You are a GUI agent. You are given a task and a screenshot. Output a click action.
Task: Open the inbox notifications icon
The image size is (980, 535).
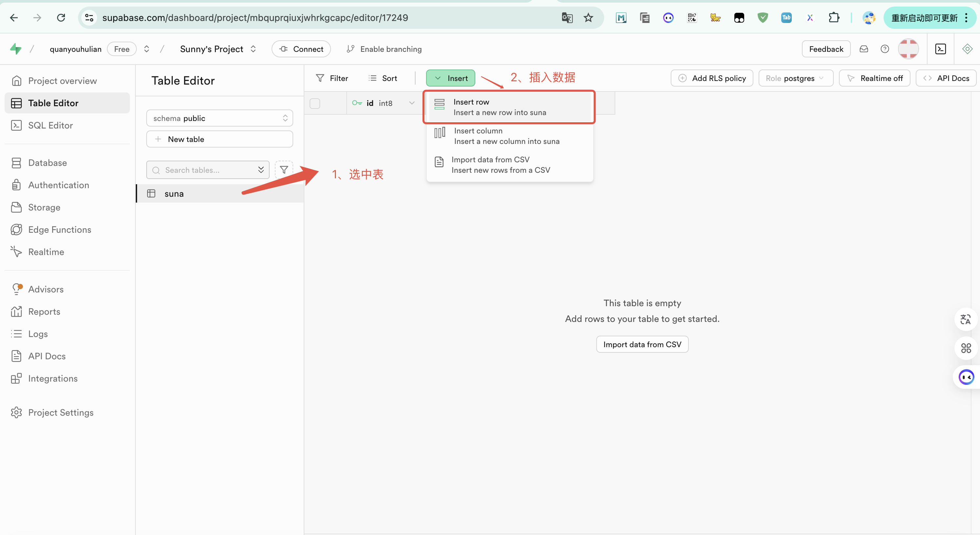tap(864, 49)
